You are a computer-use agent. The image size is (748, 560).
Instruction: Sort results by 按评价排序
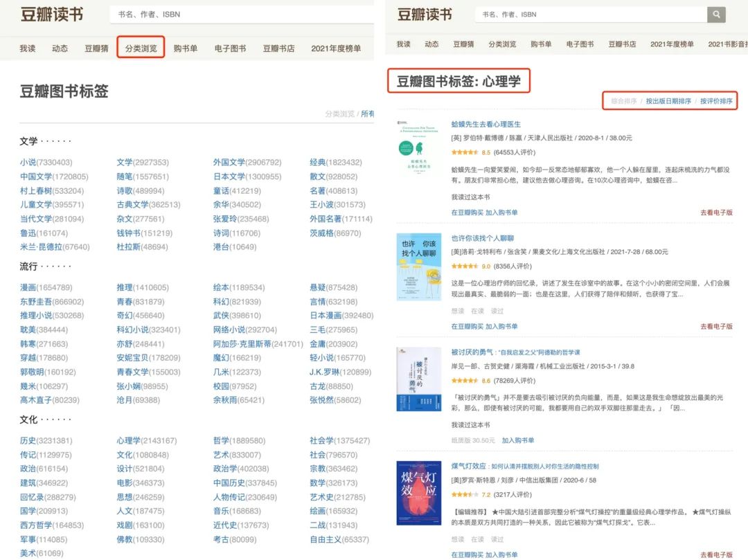(x=716, y=101)
